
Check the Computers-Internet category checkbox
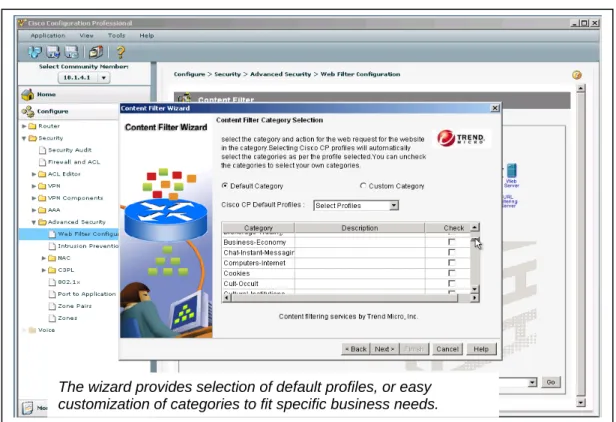452,262
